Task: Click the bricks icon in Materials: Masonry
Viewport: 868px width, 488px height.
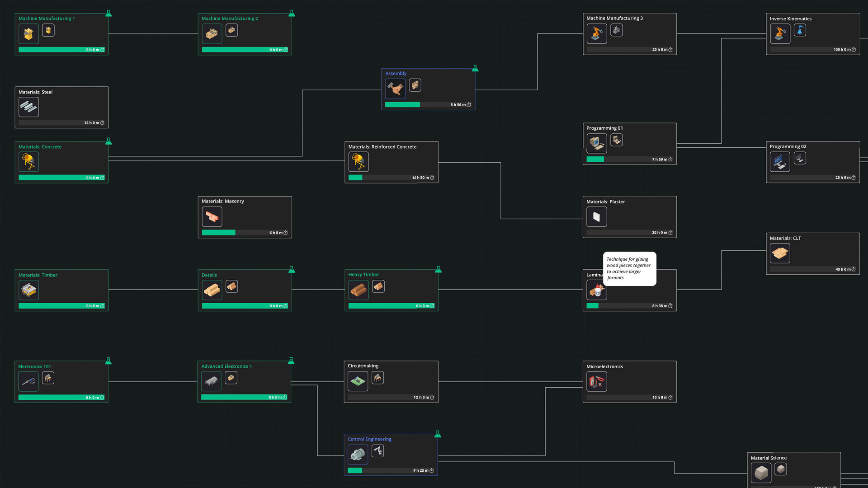Action: tap(212, 217)
